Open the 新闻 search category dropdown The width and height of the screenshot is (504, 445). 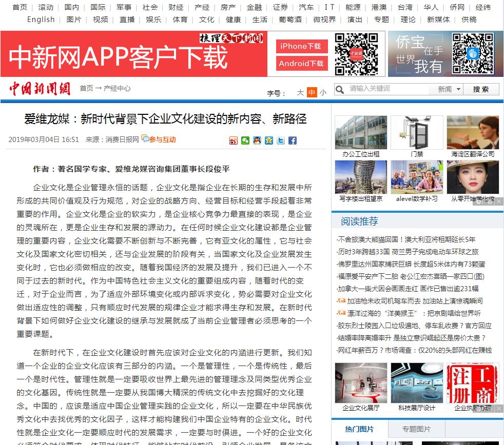[x=449, y=89]
